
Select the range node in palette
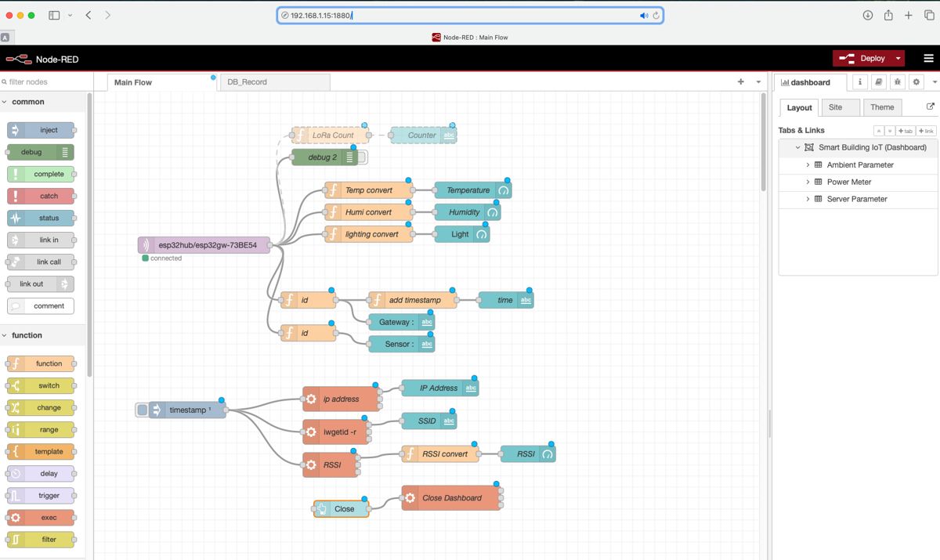41,429
